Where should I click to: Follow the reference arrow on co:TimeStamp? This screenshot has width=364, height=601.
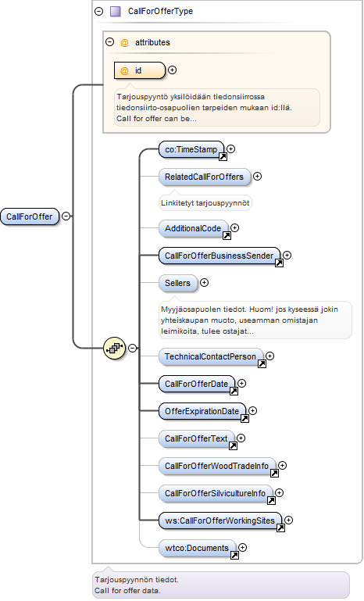(223, 156)
